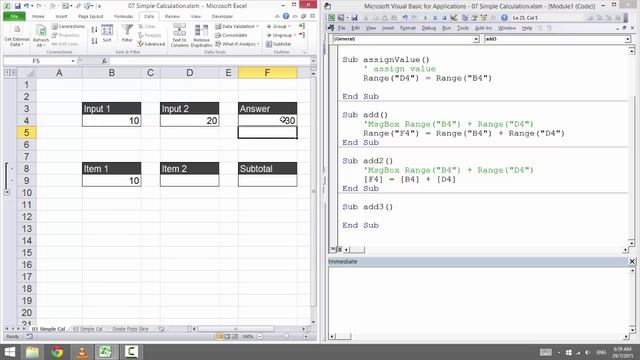The height and width of the screenshot is (360, 640).
Task: Switch to Normal view in Excel status bar
Action: pos(220,337)
